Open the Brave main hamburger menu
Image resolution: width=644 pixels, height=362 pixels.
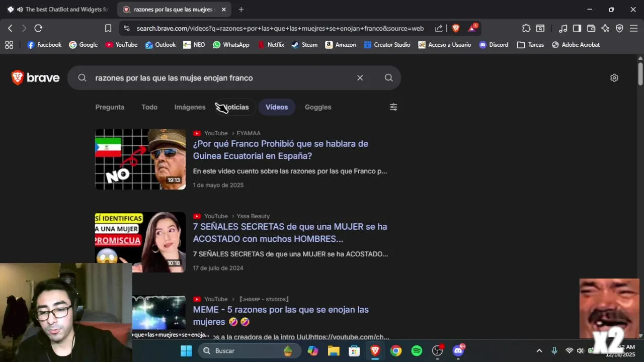click(x=633, y=29)
